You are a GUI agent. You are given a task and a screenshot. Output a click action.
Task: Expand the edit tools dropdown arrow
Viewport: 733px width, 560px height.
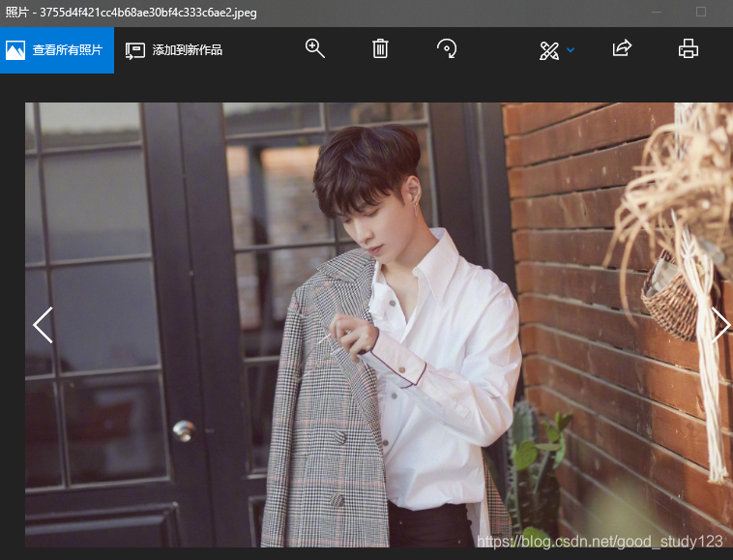coord(571,50)
